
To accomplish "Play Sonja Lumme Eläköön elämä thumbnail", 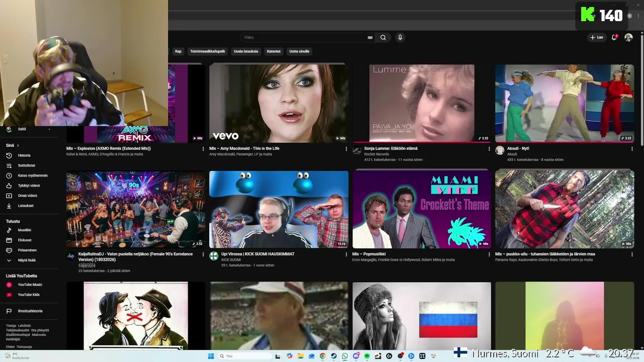I will click(422, 103).
